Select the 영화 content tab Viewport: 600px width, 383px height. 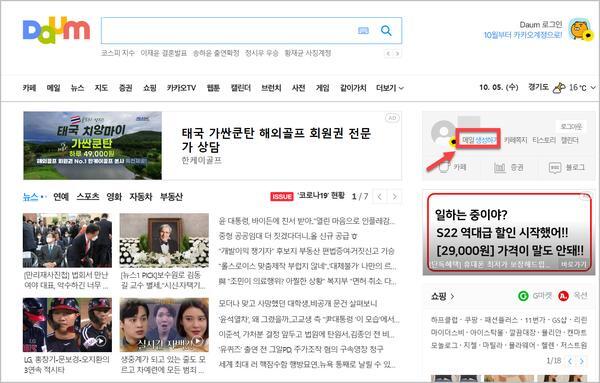[114, 197]
